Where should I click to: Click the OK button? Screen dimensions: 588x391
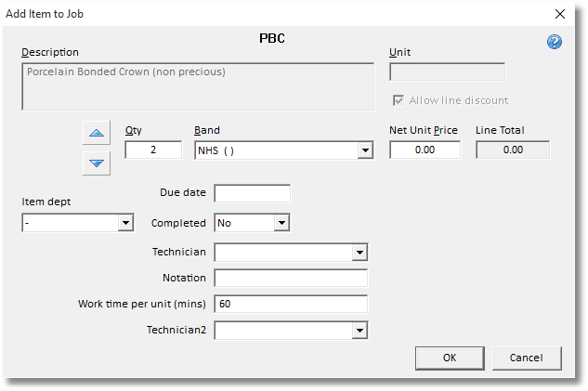tap(449, 358)
